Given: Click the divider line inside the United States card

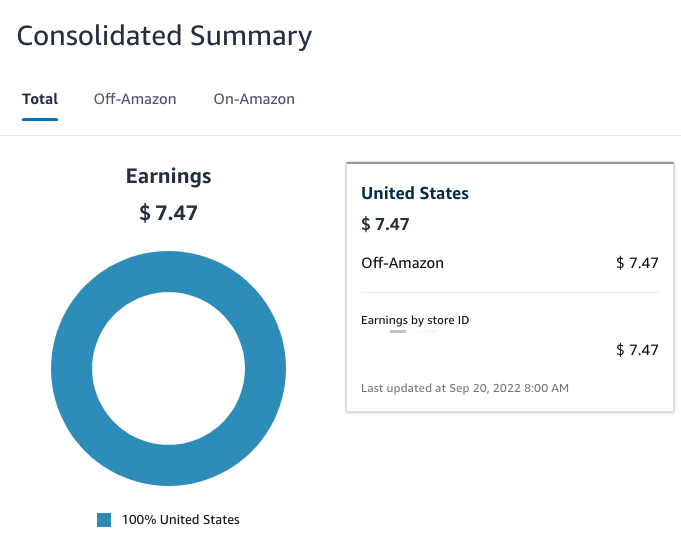Looking at the screenshot, I should pos(509,292).
